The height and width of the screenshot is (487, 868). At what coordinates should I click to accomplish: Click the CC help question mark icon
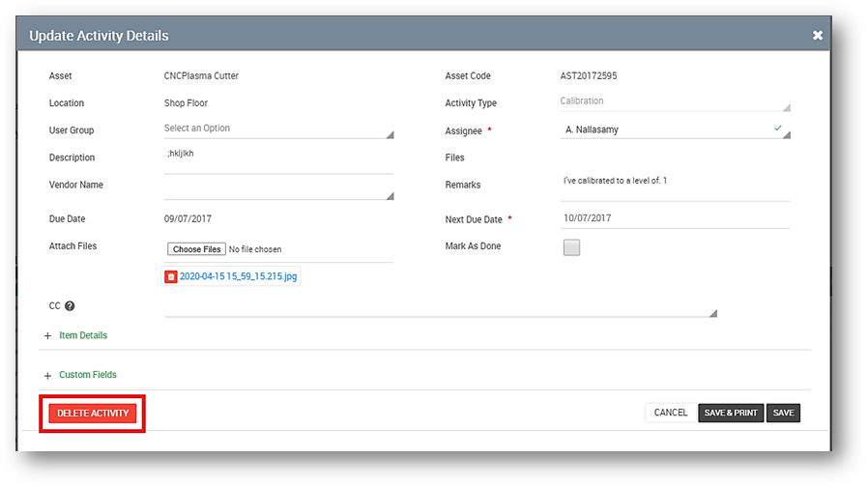[70, 306]
